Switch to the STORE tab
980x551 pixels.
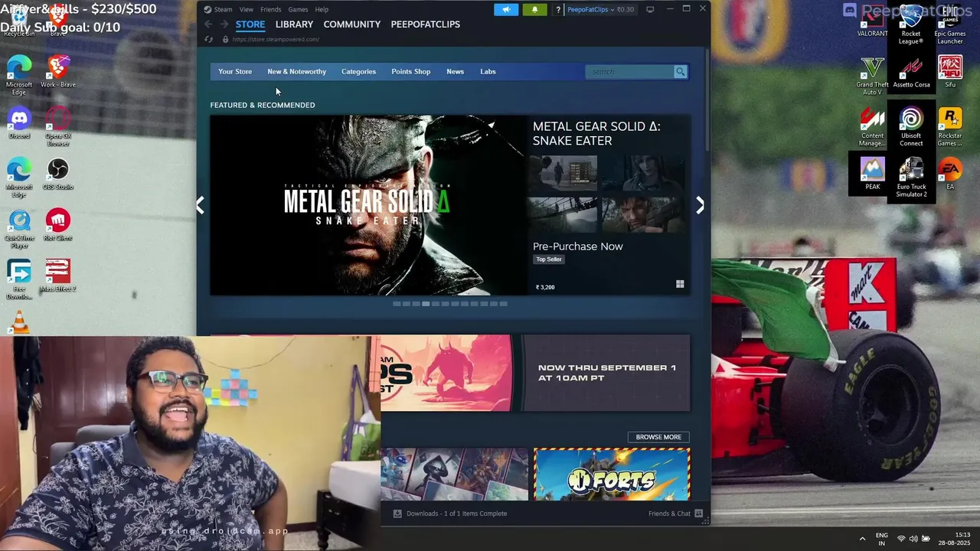pyautogui.click(x=250, y=24)
